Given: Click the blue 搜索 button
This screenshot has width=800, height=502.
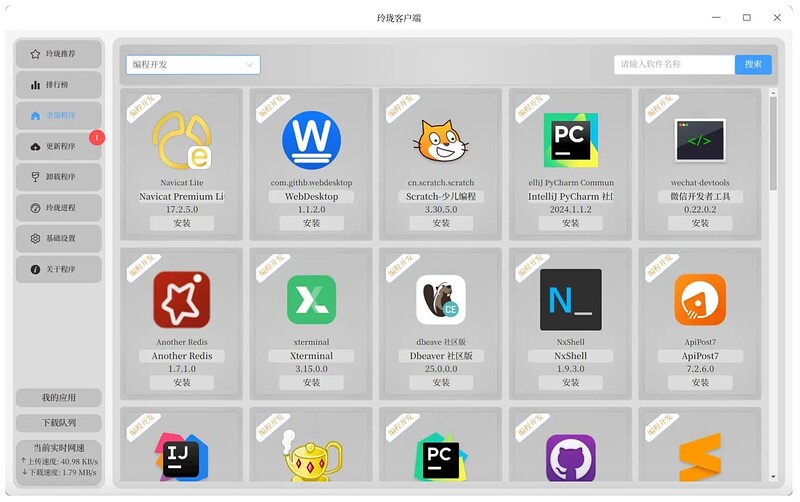Looking at the screenshot, I should [753, 64].
